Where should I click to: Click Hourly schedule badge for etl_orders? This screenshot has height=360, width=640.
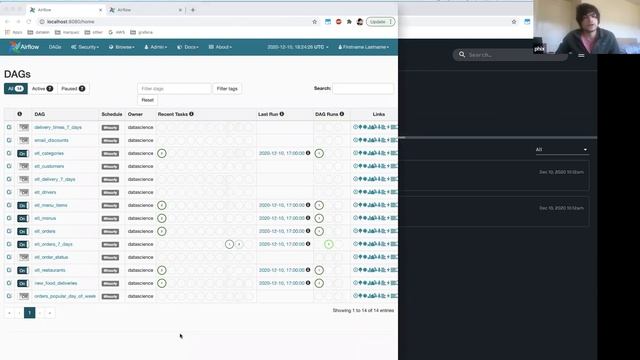[110, 231]
